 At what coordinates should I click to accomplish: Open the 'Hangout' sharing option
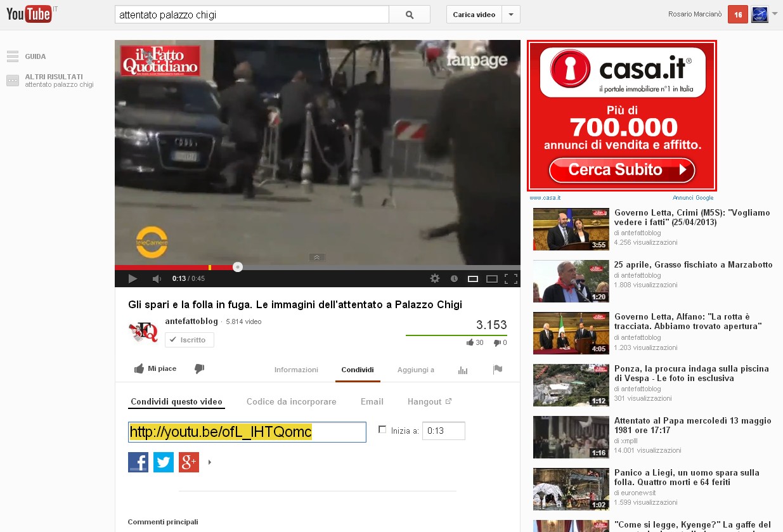tap(429, 401)
